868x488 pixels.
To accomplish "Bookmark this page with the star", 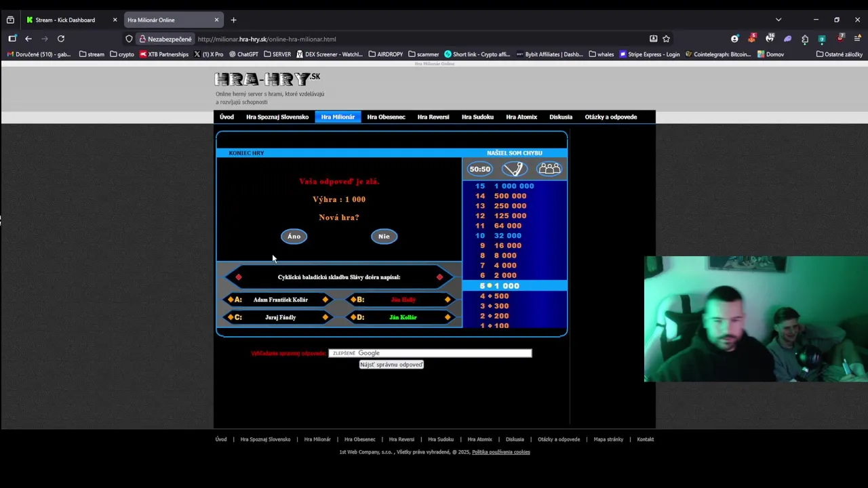I will pyautogui.click(x=666, y=39).
